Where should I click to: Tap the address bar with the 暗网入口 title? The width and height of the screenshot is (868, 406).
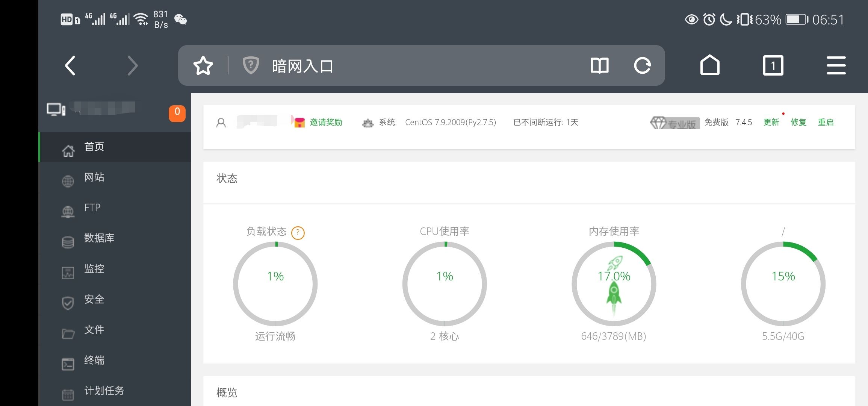pos(413,66)
